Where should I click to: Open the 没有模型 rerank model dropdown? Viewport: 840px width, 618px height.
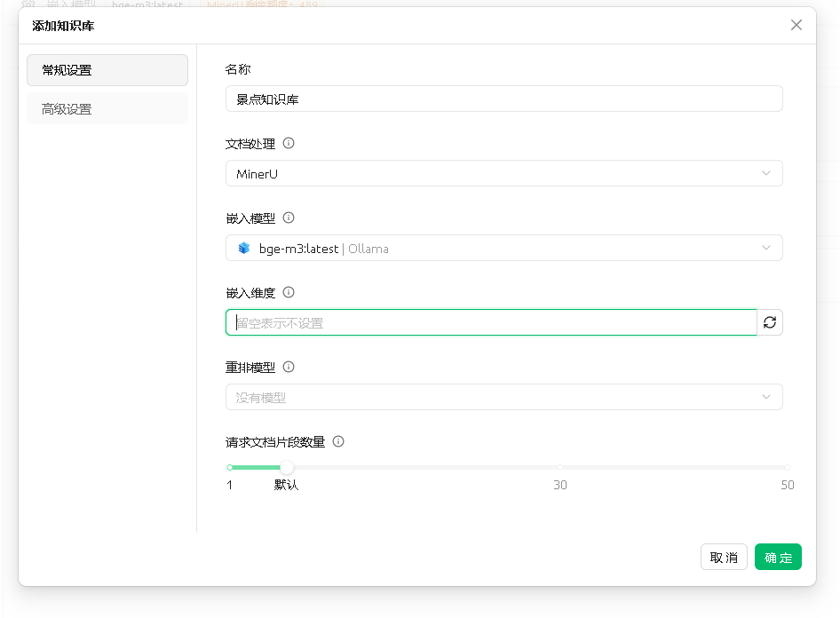pos(504,398)
